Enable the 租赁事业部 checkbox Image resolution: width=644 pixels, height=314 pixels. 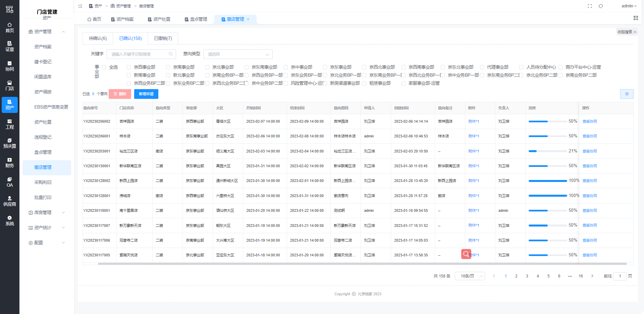click(x=364, y=83)
